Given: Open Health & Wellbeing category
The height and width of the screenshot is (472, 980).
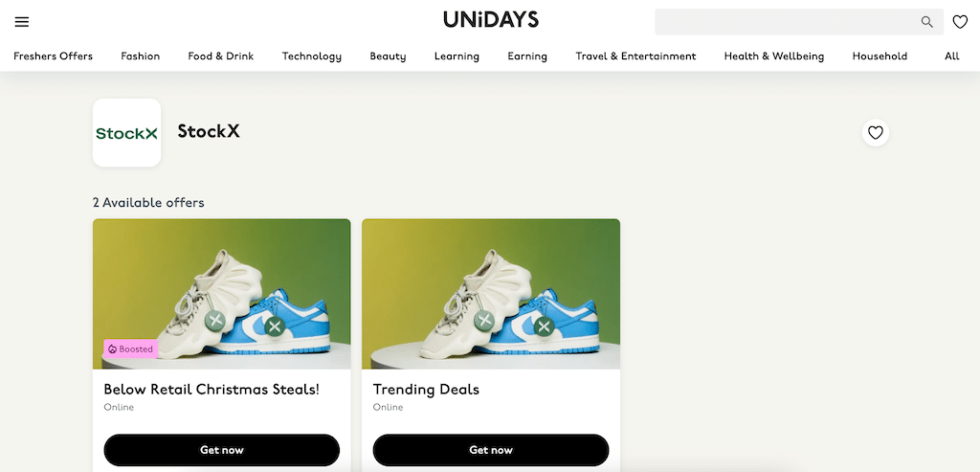Looking at the screenshot, I should 773,56.
